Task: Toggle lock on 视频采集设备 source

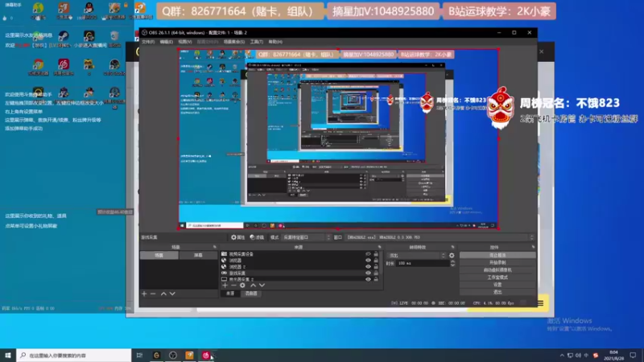Action: coord(376,254)
